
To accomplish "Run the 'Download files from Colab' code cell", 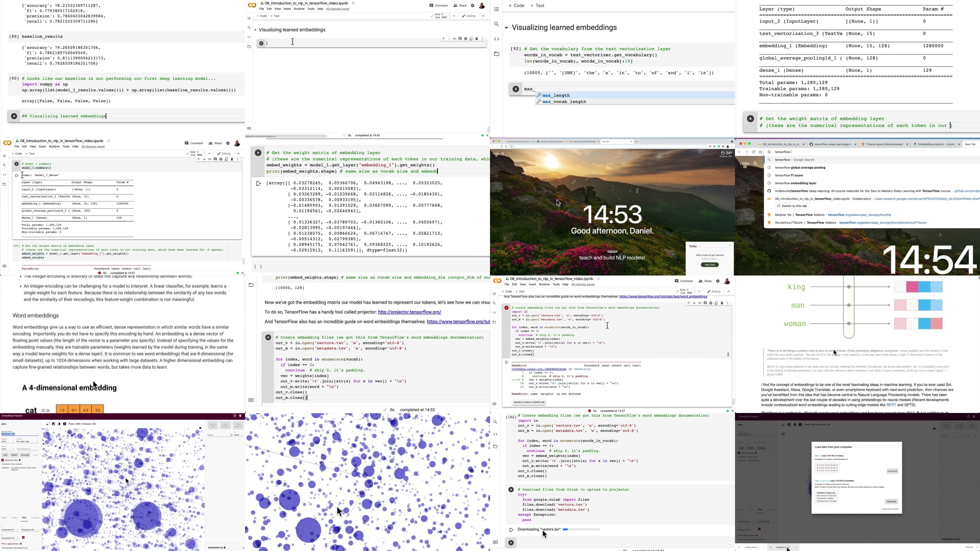I will [x=511, y=490].
